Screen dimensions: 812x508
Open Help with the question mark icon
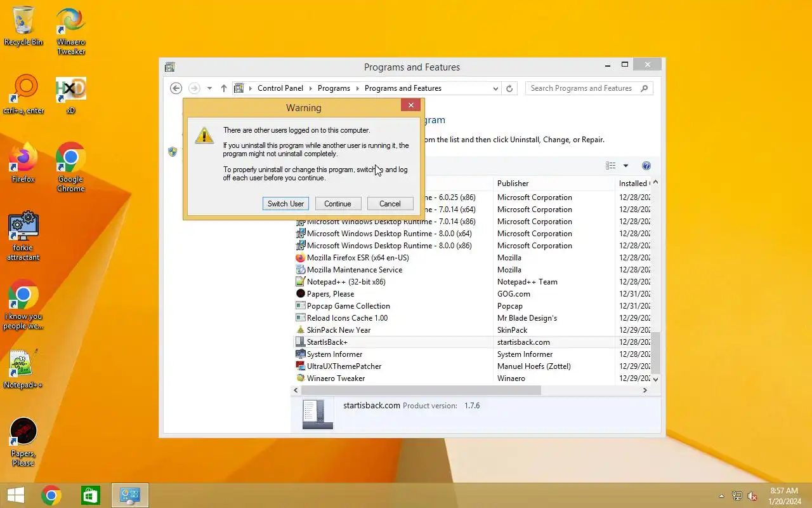point(646,166)
